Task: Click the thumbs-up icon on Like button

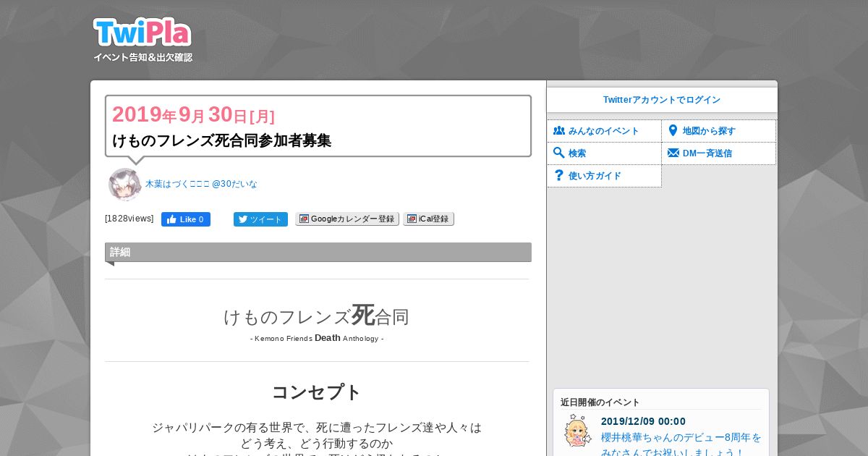Action: pos(171,219)
